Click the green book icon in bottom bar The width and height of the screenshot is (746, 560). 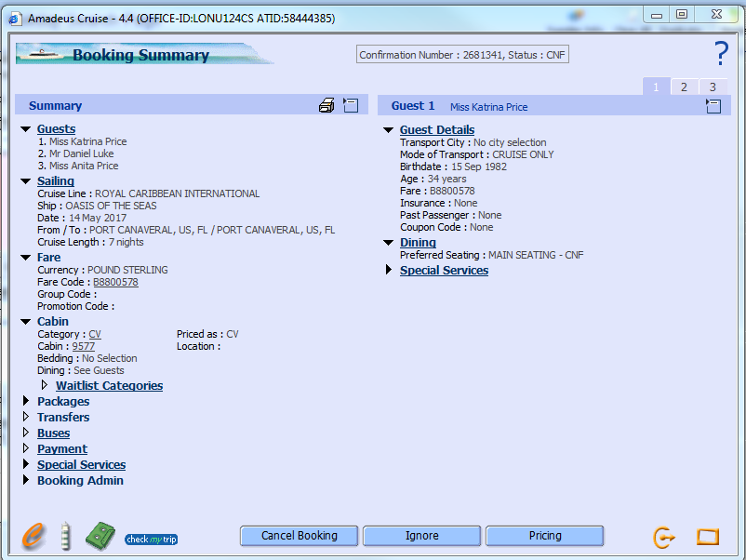[100, 536]
